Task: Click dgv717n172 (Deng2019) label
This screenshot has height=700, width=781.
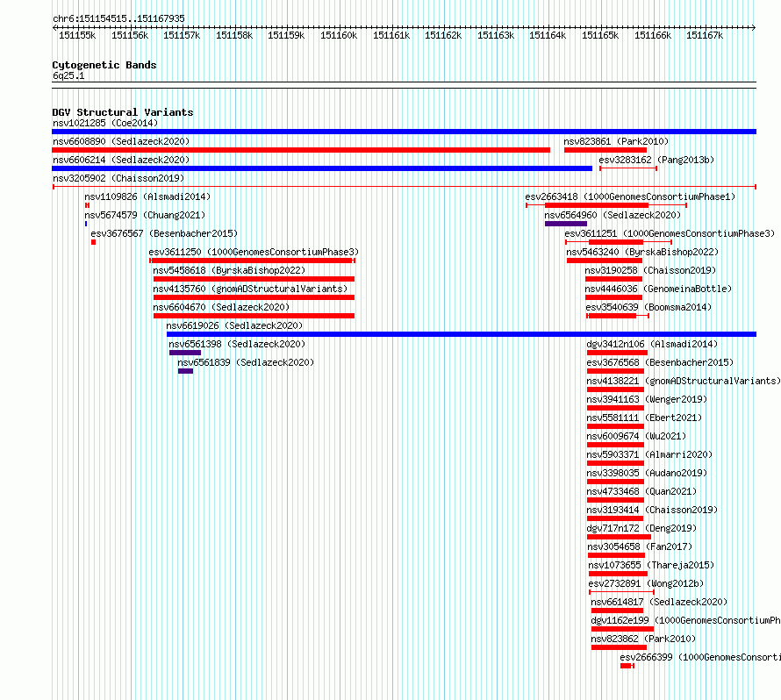Action: point(642,528)
